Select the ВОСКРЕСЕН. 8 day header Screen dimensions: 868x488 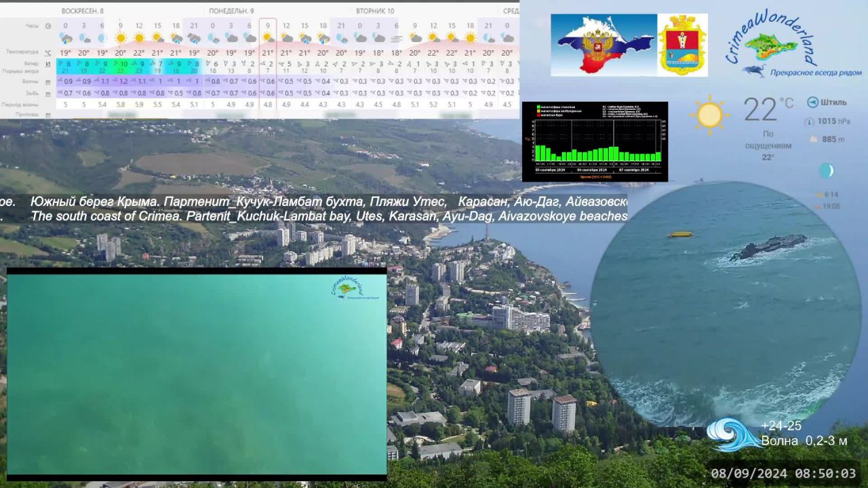[x=83, y=11]
